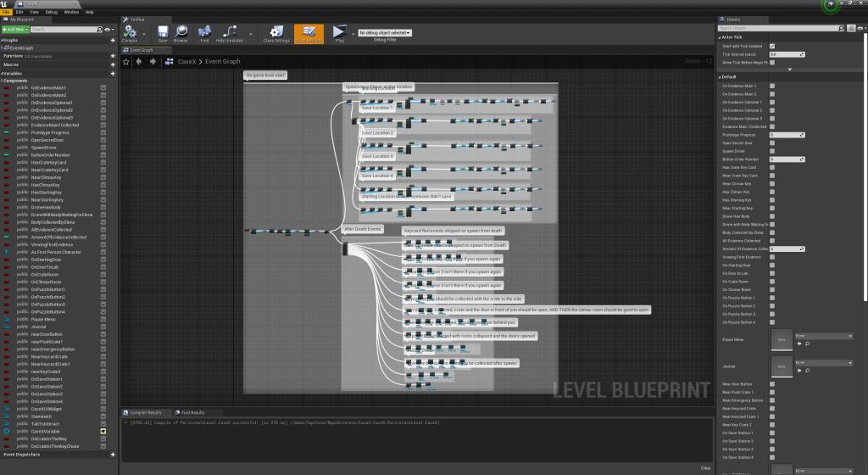
Task: Open the Add New dropdown
Action: 14,29
